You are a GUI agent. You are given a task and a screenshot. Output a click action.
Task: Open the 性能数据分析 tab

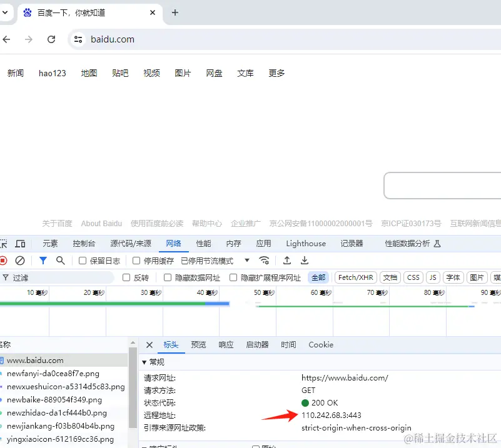tap(413, 244)
